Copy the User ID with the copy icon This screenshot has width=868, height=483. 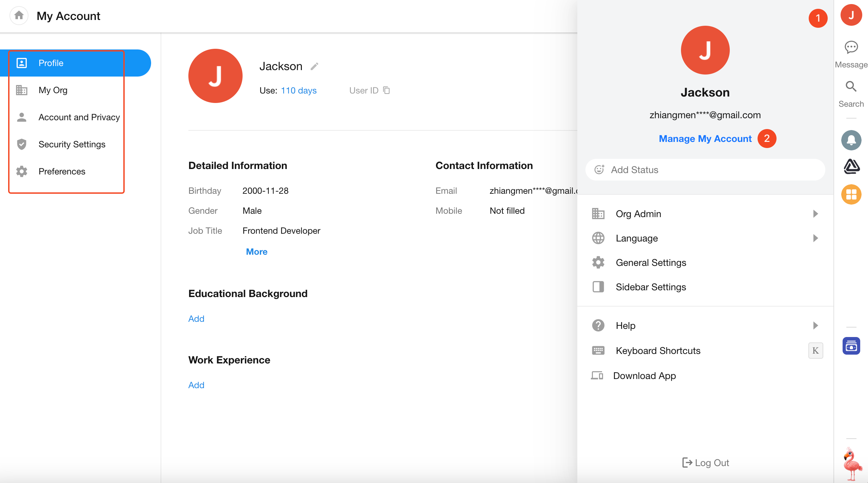coord(387,90)
